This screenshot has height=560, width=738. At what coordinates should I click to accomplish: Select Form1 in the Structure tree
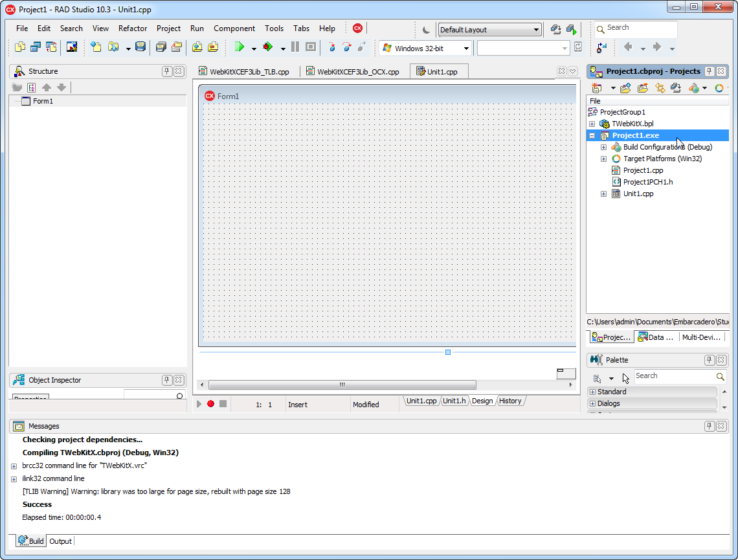pos(43,101)
